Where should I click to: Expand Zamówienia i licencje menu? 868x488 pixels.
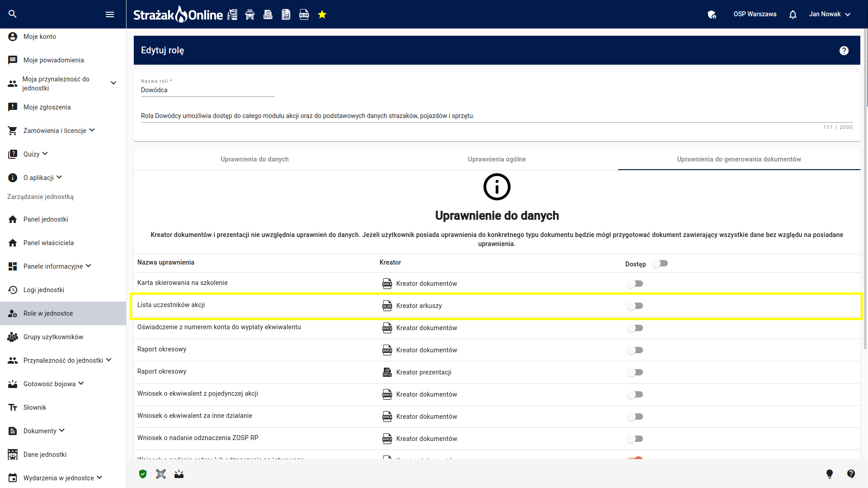(x=92, y=130)
